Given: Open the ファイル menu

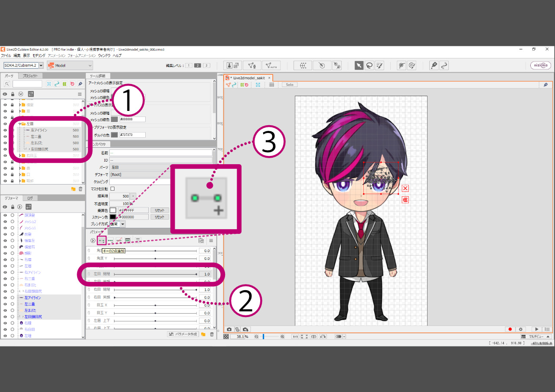Looking at the screenshot, I should tap(6, 56).
